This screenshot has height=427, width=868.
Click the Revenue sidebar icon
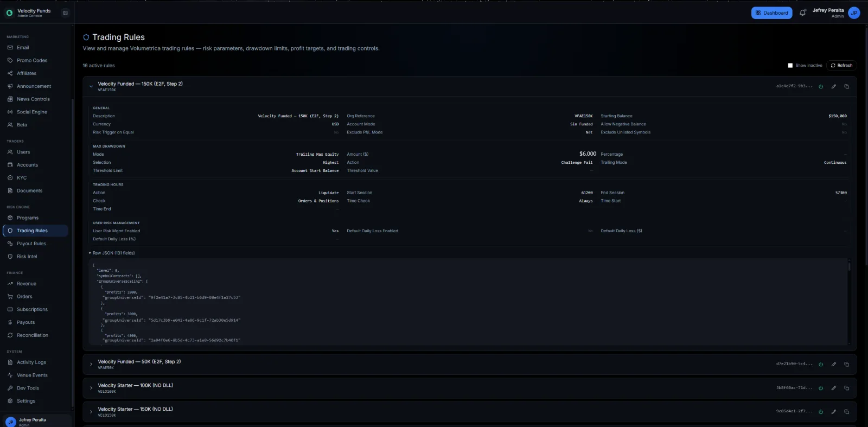click(x=10, y=284)
